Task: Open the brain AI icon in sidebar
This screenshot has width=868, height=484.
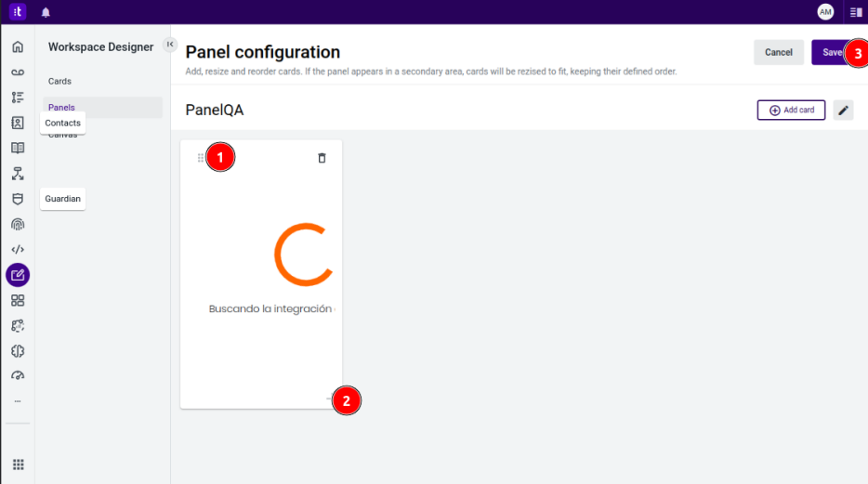Action: pyautogui.click(x=18, y=351)
